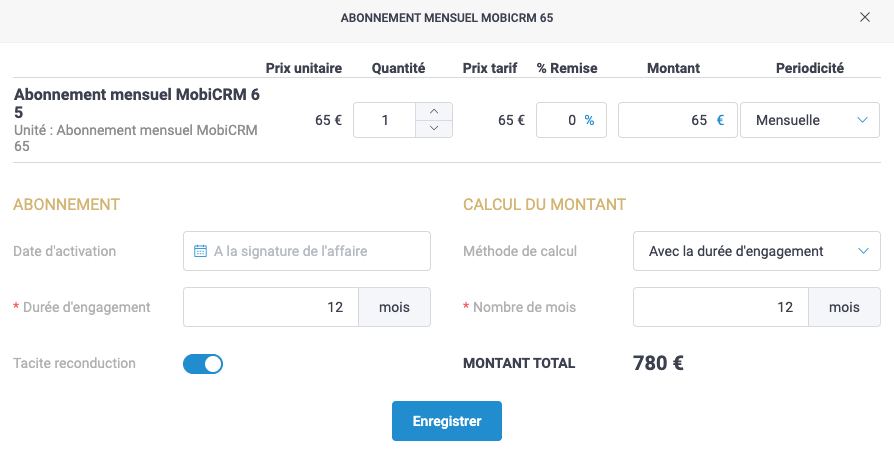
Task: Click the euro symbol in Montant field
Action: click(x=721, y=120)
